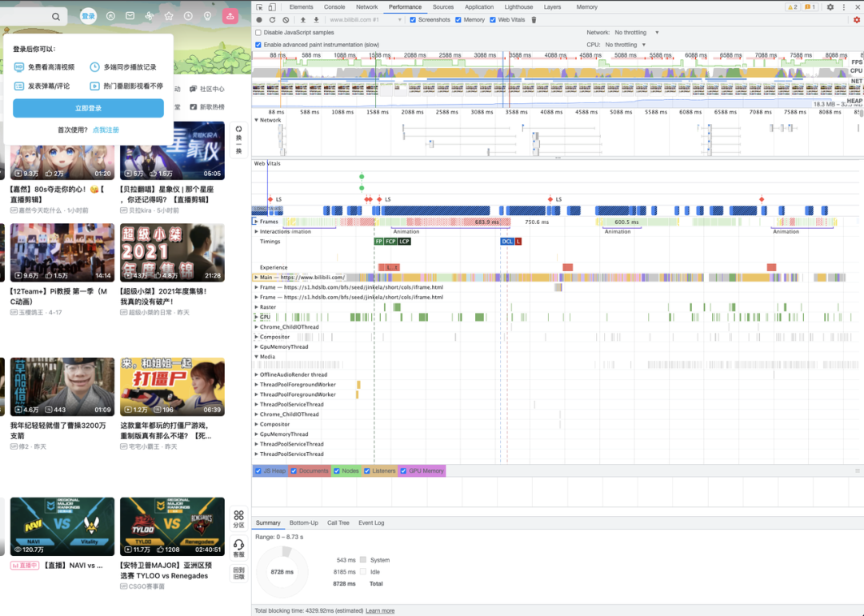
Task: Clear all recordings with the block icon
Action: coord(286,19)
